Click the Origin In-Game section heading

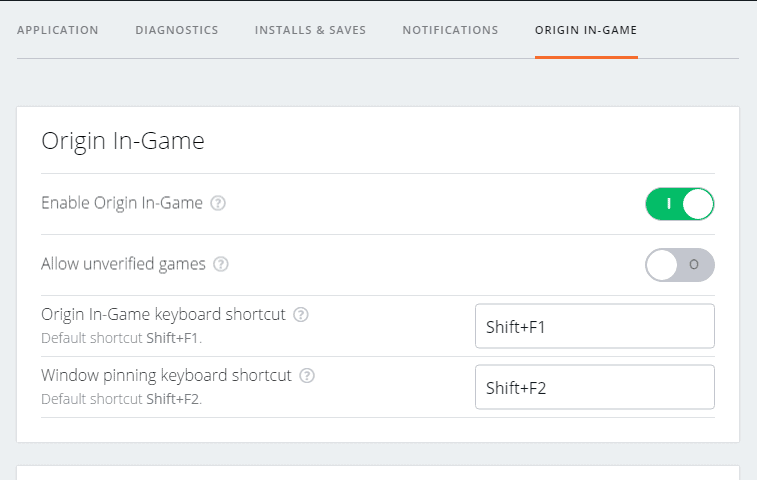point(123,141)
